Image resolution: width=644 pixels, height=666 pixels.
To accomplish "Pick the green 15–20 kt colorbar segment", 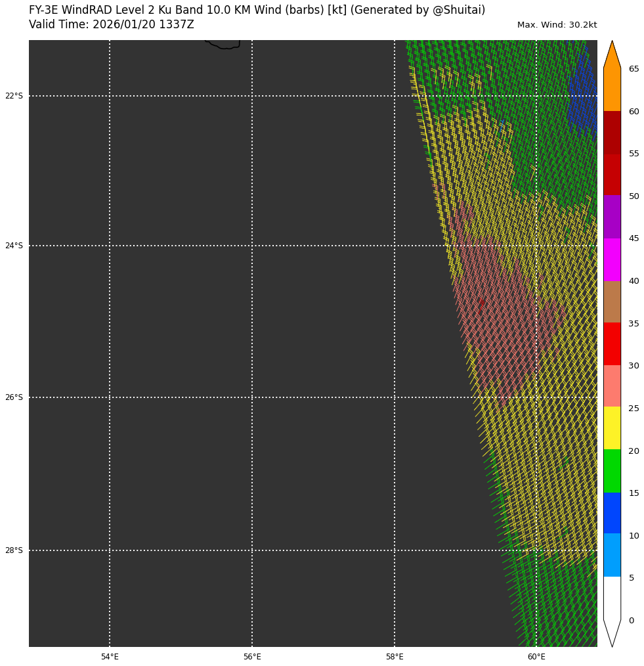I will point(612,471).
